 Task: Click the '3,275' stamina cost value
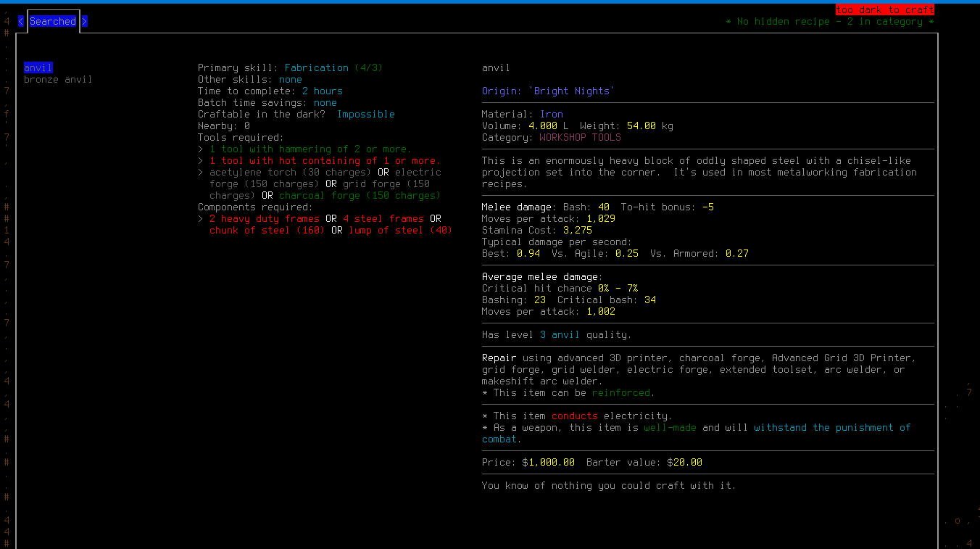point(578,231)
